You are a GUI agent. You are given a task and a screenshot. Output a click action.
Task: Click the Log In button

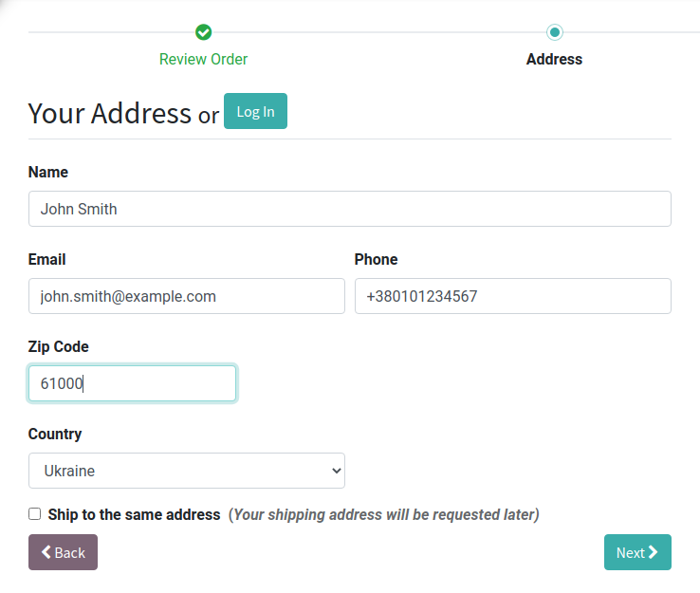[255, 111]
